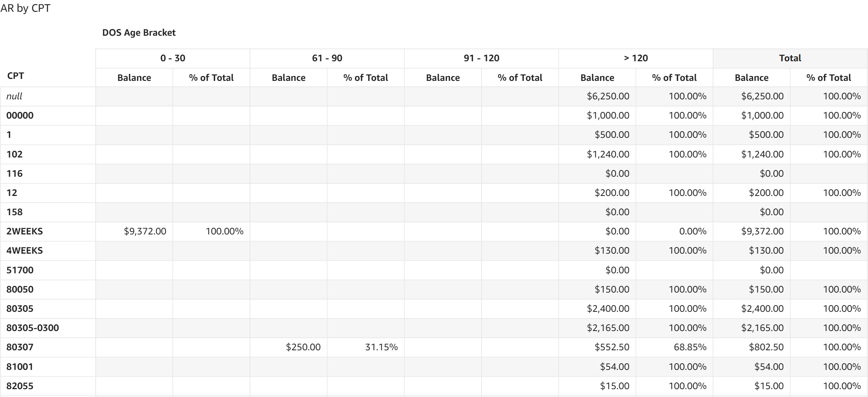Click the "0 - 30" age bracket header
Image resolution: width=868 pixels, height=397 pixels.
(173, 58)
